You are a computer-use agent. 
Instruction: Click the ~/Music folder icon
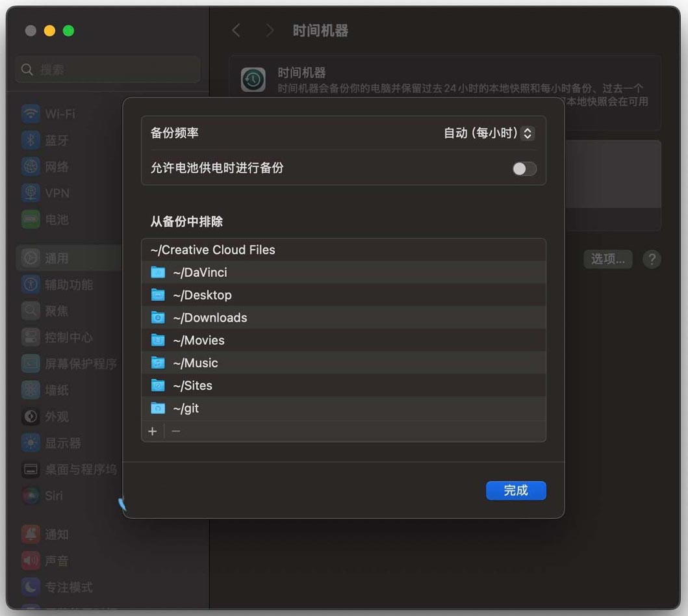point(158,363)
